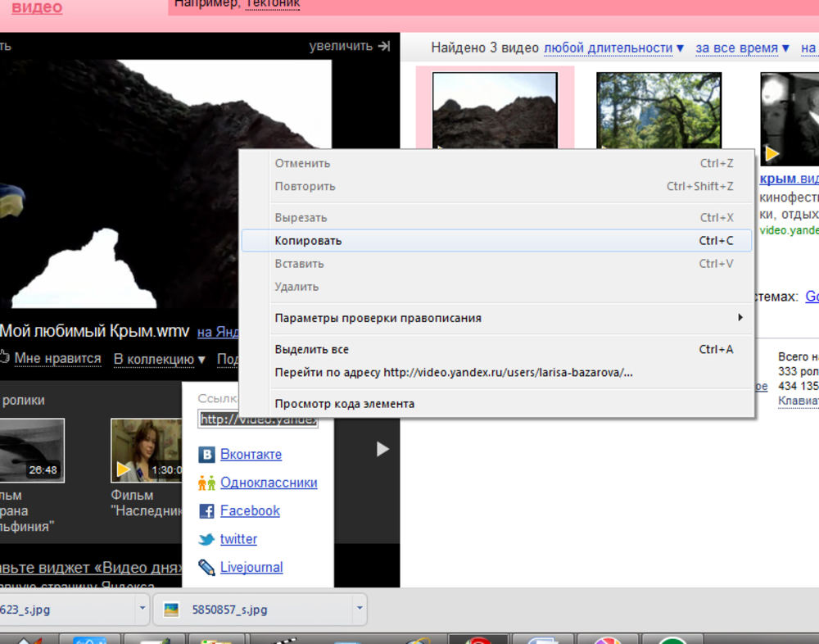Expand the В коллекцию dropdown
The image size is (819, 644).
point(159,359)
